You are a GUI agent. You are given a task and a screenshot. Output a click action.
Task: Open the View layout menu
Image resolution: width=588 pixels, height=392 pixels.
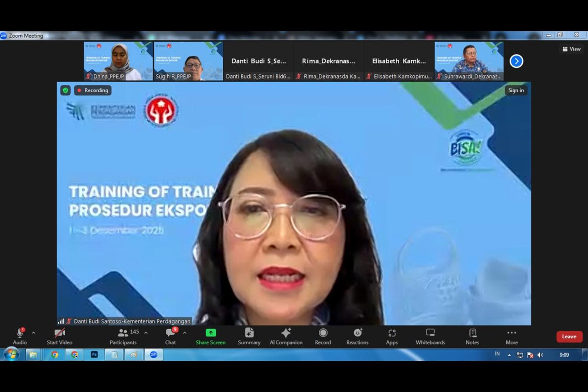click(571, 49)
